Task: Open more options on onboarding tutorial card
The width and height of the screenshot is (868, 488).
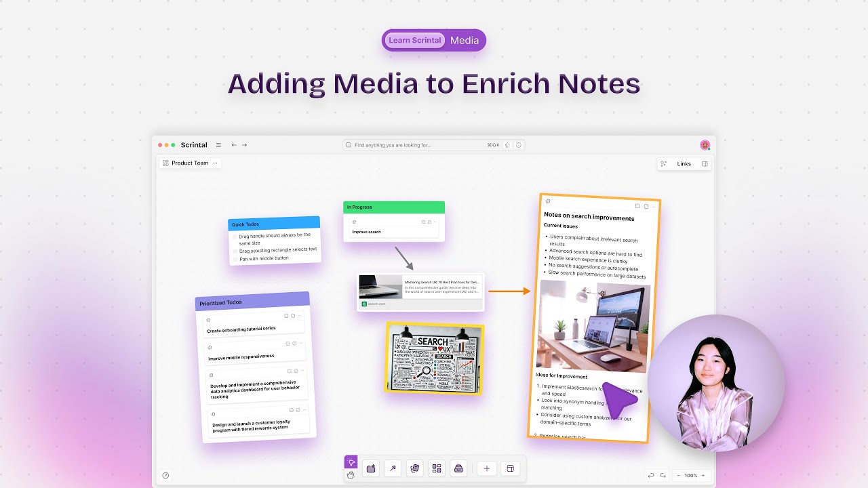Action: click(x=300, y=315)
